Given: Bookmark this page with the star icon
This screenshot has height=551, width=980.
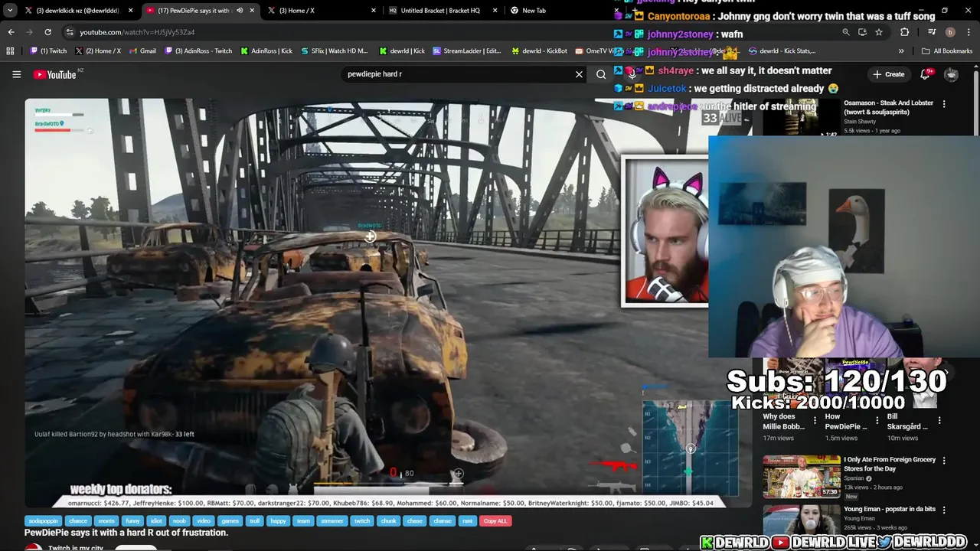Looking at the screenshot, I should click(x=878, y=32).
